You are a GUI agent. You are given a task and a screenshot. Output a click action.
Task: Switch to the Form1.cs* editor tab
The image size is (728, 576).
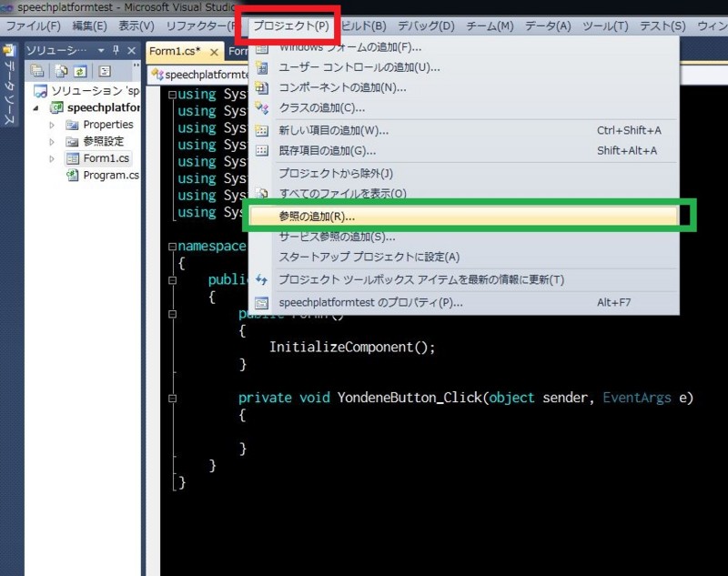[175, 51]
